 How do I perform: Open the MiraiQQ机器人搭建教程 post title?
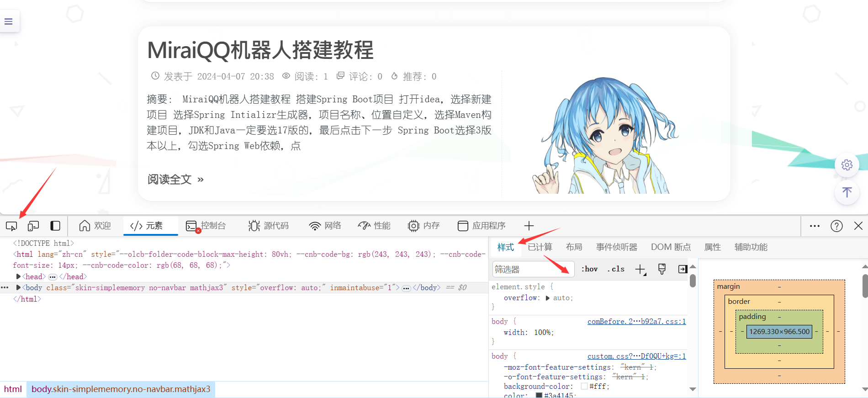(x=260, y=50)
